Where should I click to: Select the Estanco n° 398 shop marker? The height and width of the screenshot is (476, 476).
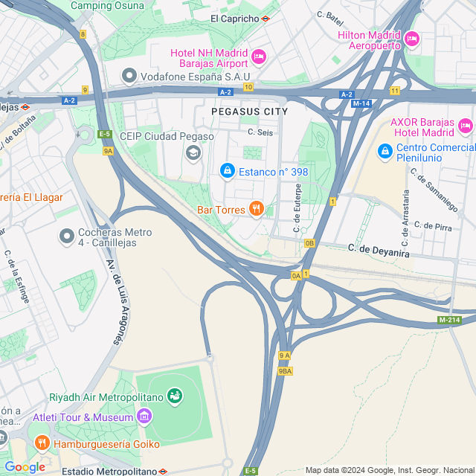[228, 171]
